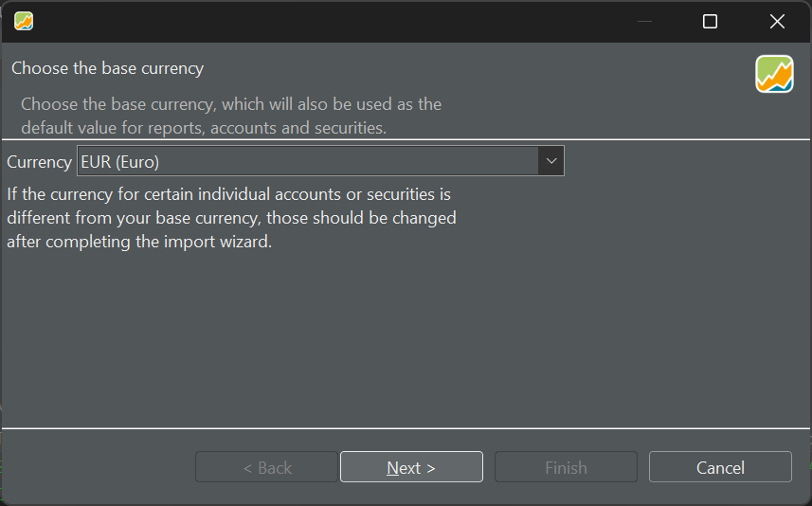The width and height of the screenshot is (812, 506).
Task: Minimize the wizard window
Action: click(644, 21)
